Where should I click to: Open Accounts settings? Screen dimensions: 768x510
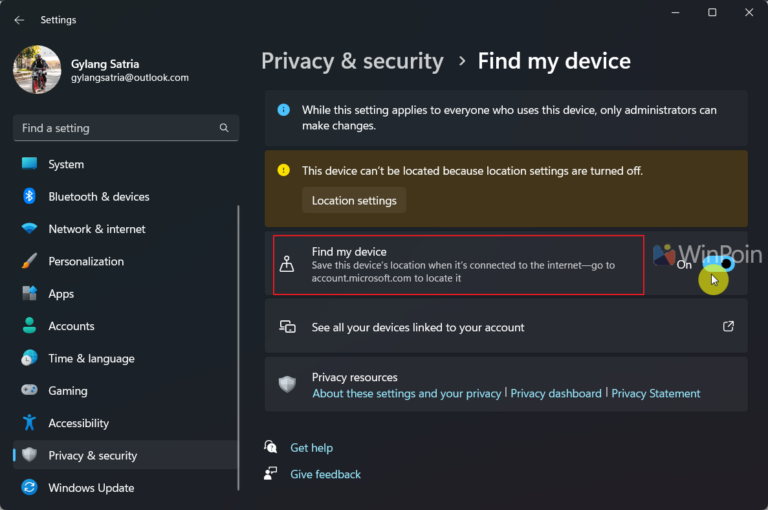(x=72, y=326)
